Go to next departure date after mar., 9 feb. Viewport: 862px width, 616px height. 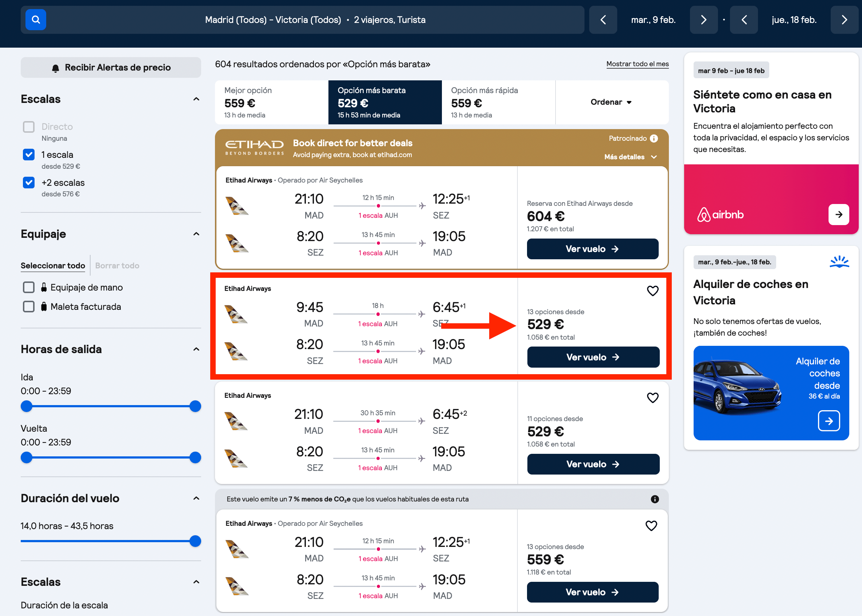(703, 20)
